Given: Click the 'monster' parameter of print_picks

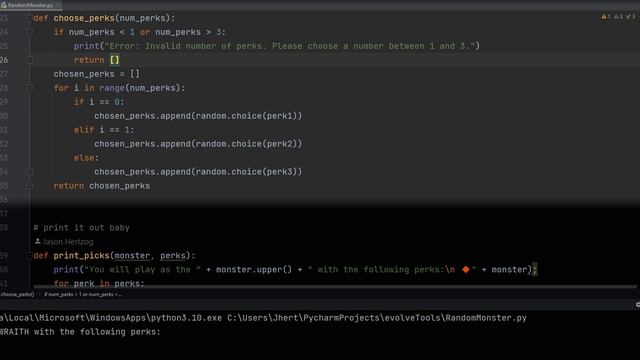Looking at the screenshot, I should tap(132, 256).
